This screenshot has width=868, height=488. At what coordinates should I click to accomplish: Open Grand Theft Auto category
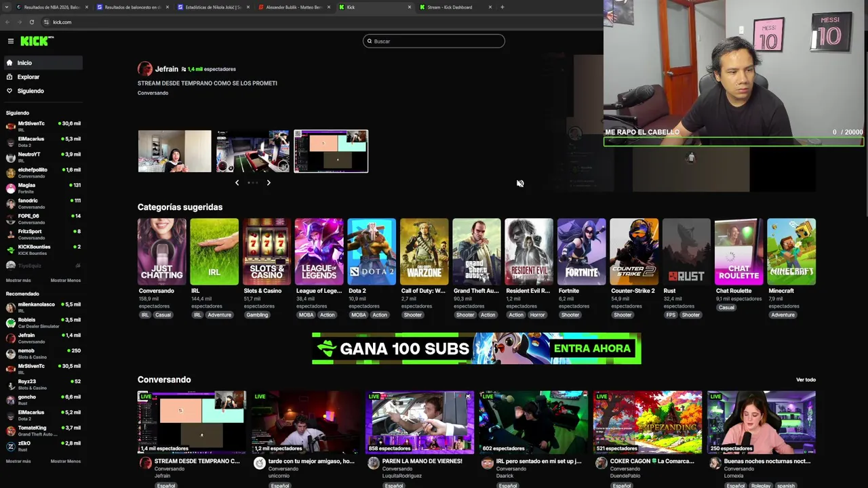click(477, 251)
